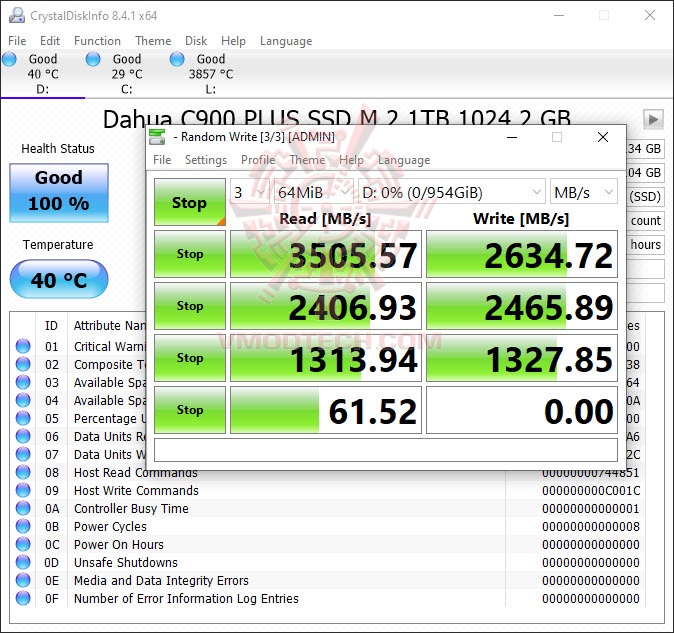Viewport: 674px width, 633px height.
Task: Open CrystalDiskInfo File menu
Action: click(17, 41)
